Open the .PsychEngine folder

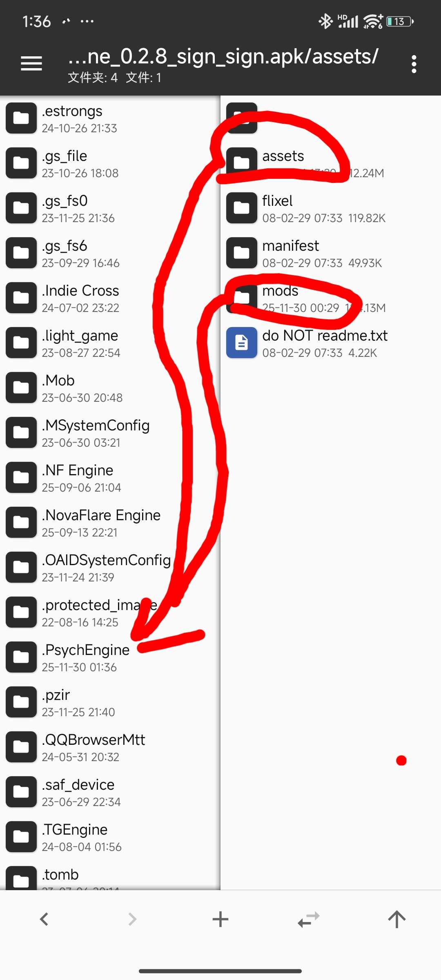tap(110, 657)
